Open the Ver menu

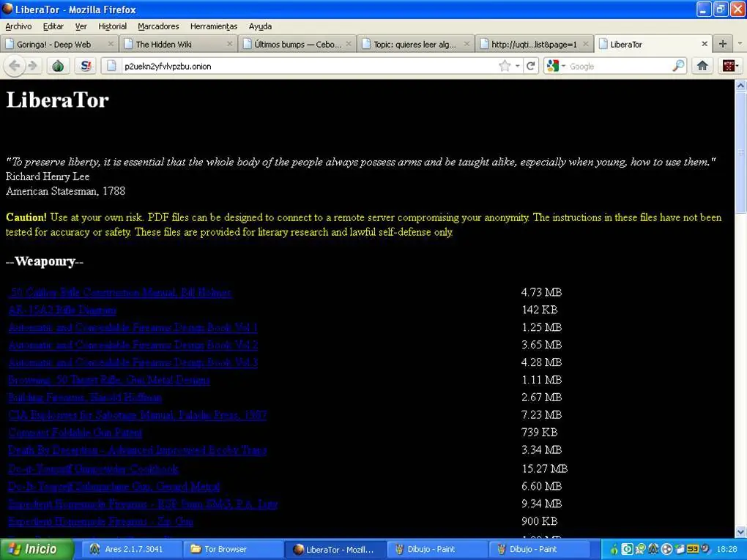[x=81, y=26]
